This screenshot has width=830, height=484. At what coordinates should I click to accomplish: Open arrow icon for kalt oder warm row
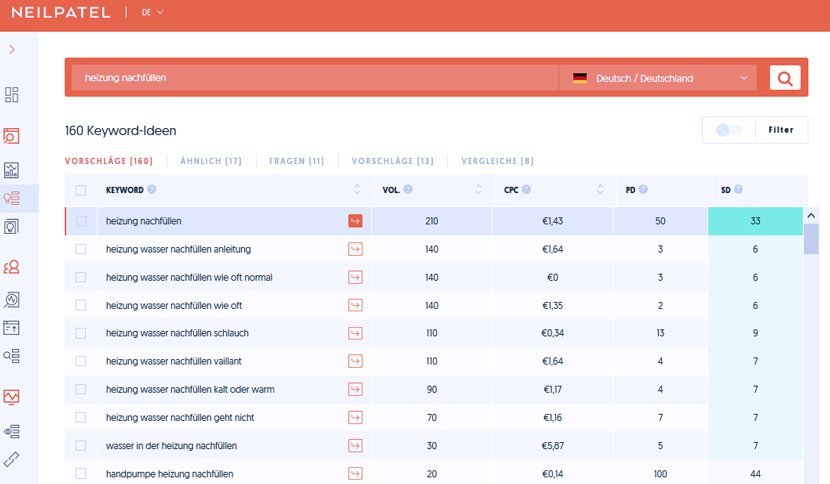pos(355,389)
